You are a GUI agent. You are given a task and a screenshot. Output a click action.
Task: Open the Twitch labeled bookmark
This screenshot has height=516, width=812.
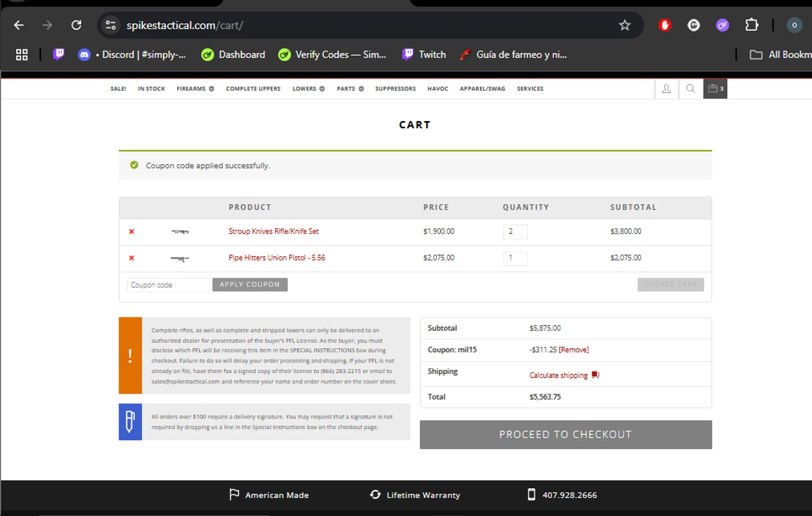[424, 55]
